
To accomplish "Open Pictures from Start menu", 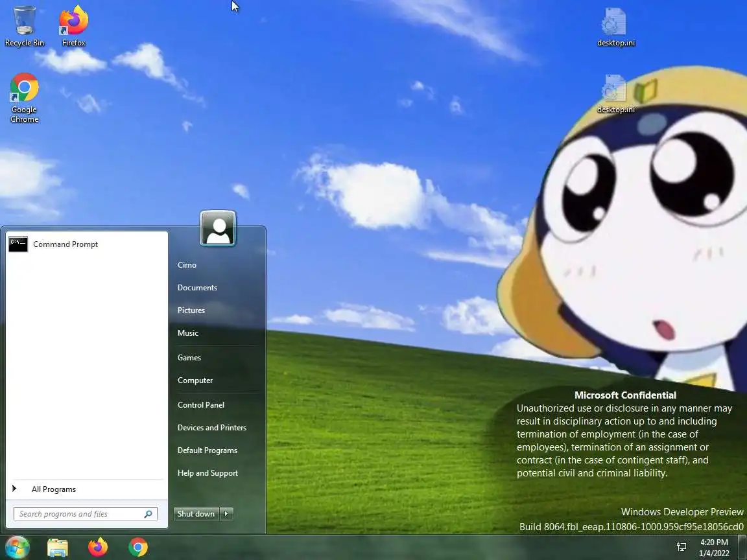I will [191, 310].
